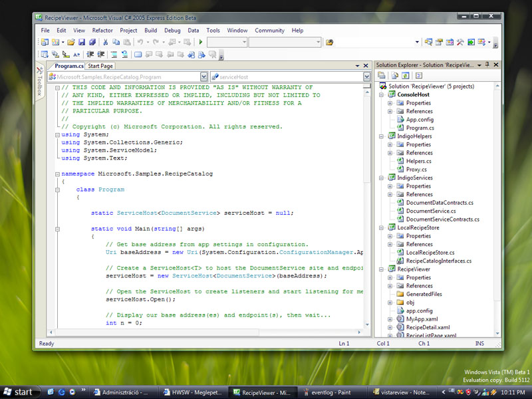Switch to vistareview - Notepad taskbar button
The width and height of the screenshot is (532, 399).
(x=402, y=392)
